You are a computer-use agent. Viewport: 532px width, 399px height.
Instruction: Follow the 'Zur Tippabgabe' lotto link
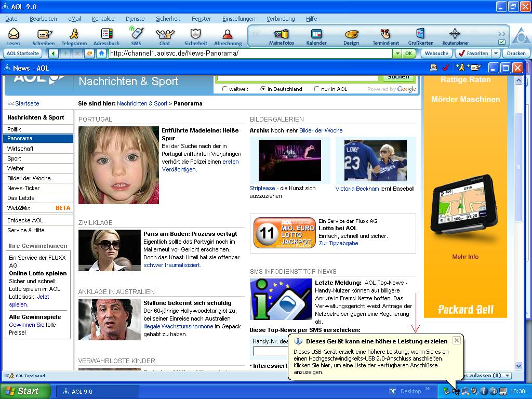point(338,243)
